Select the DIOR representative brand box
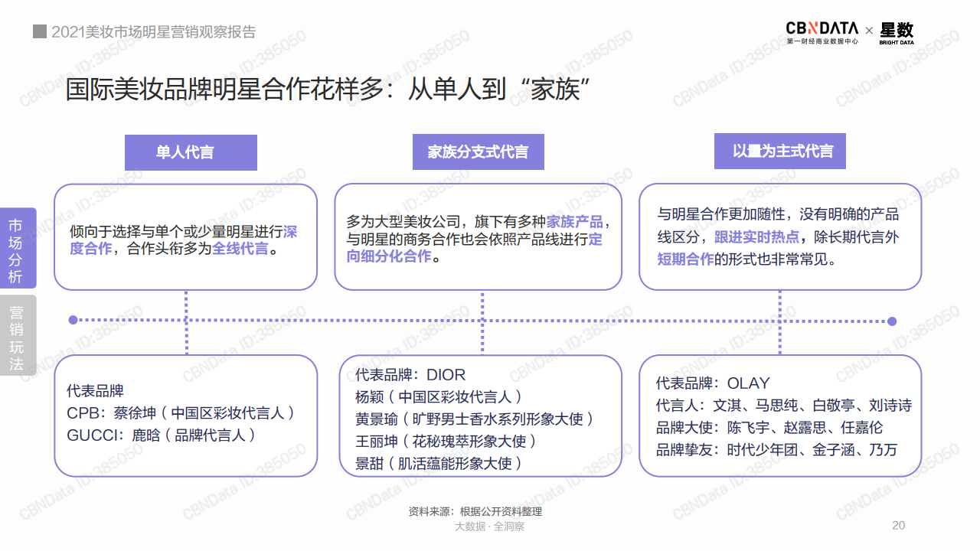The height and width of the screenshot is (551, 980). [x=480, y=416]
